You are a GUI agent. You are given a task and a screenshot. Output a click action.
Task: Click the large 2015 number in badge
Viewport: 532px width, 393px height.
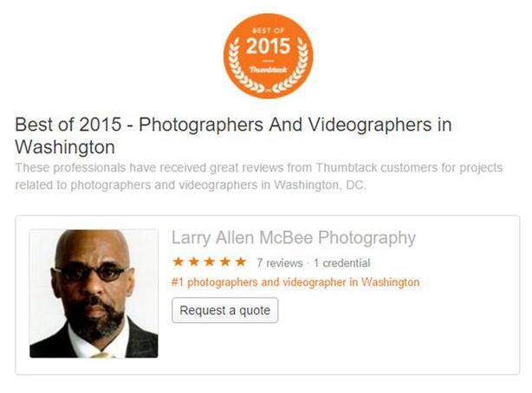(268, 46)
